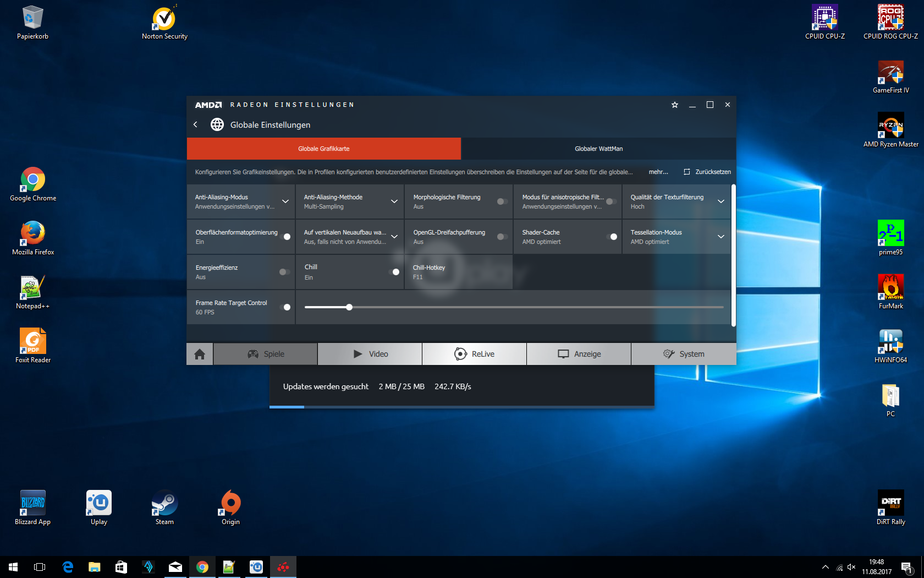Image resolution: width=924 pixels, height=578 pixels.
Task: Click the Radeon settings vertical scrollbar
Action: coord(733,255)
